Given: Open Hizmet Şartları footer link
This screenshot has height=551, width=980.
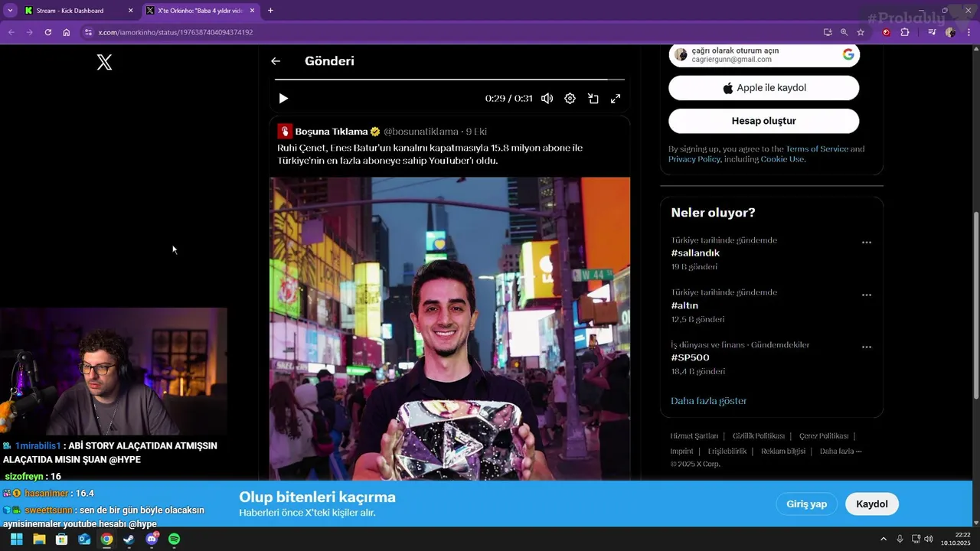Looking at the screenshot, I should point(694,436).
